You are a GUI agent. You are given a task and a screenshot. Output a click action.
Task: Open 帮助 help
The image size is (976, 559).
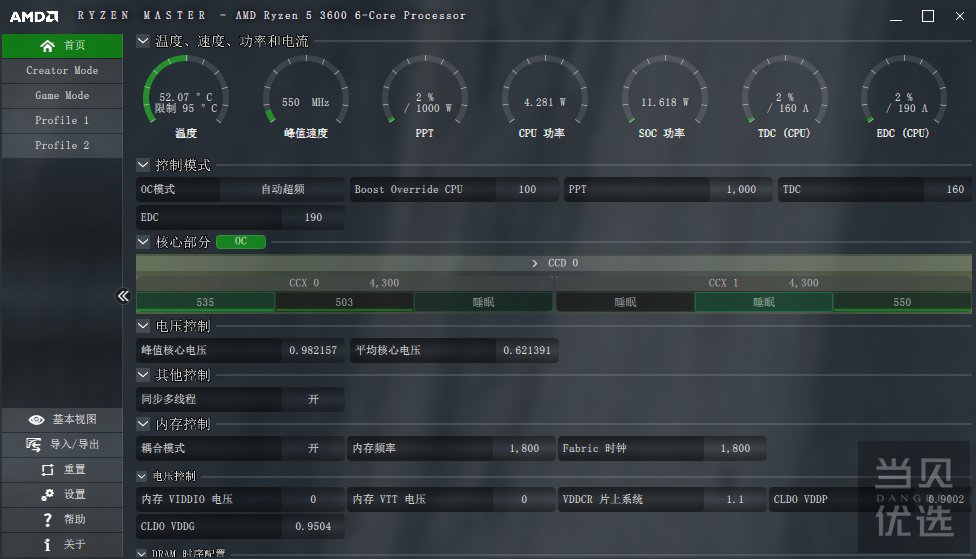coord(62,519)
